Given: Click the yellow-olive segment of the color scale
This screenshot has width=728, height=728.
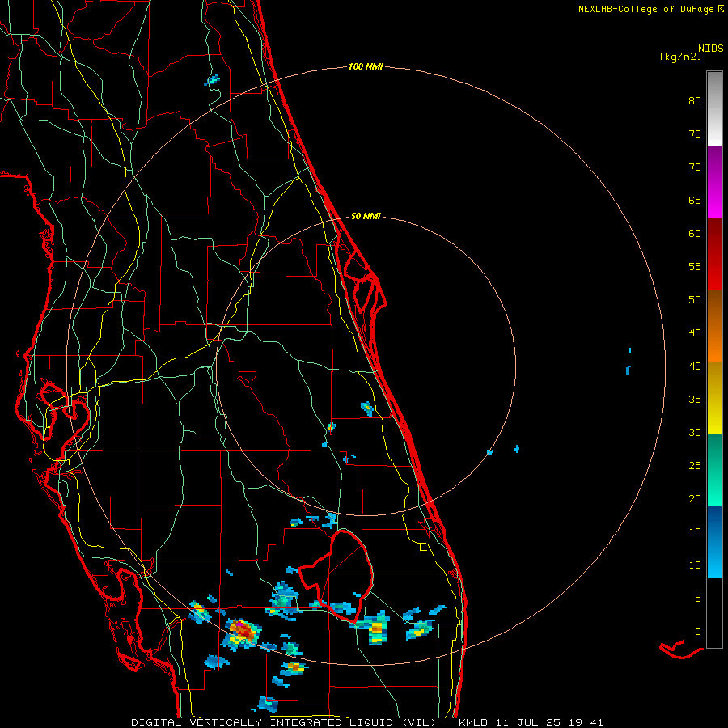Looking at the screenshot, I should point(714,398).
